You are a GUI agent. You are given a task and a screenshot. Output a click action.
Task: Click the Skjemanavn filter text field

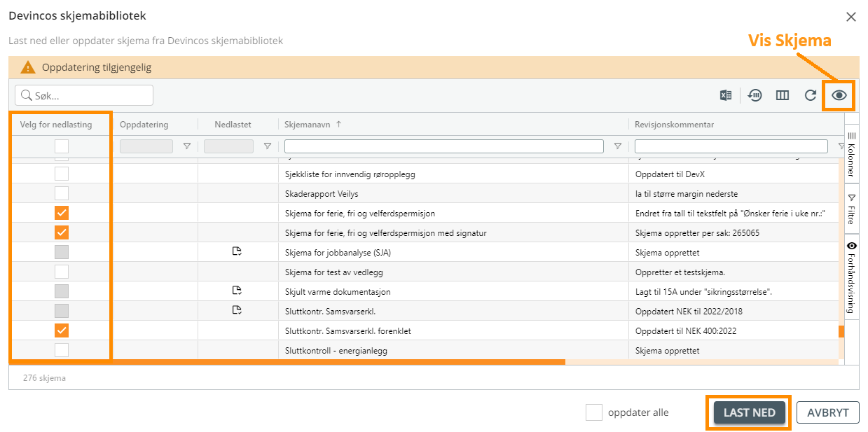pos(444,146)
